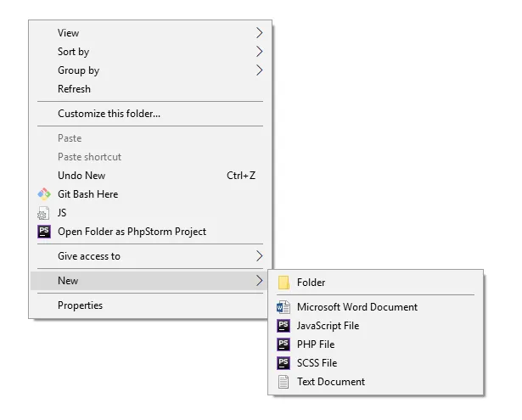Expand the Sort by submenu arrow
Screen dimensions: 522x420
click(x=259, y=52)
